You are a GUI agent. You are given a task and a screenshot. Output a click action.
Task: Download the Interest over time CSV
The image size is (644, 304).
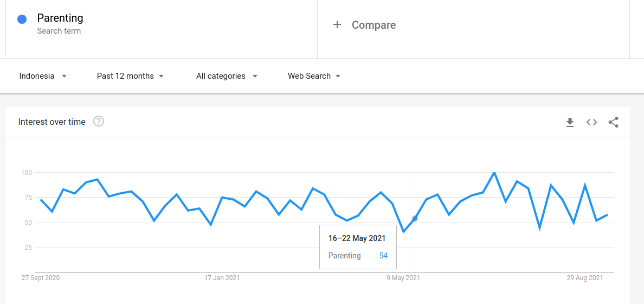(570, 122)
